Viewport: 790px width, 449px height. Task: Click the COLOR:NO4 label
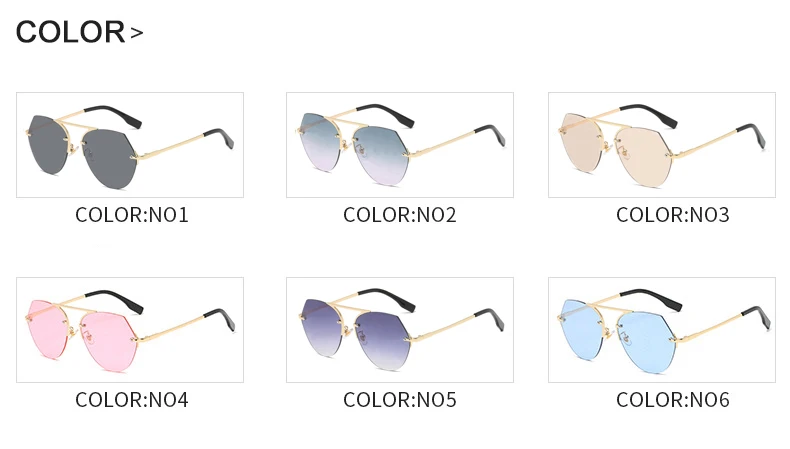click(x=131, y=400)
